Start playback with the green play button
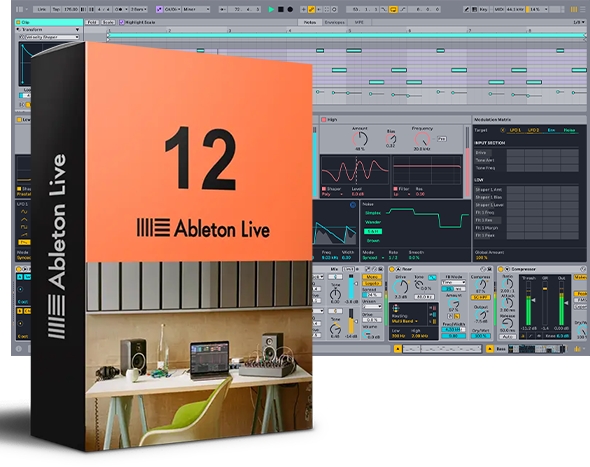 tap(271, 9)
